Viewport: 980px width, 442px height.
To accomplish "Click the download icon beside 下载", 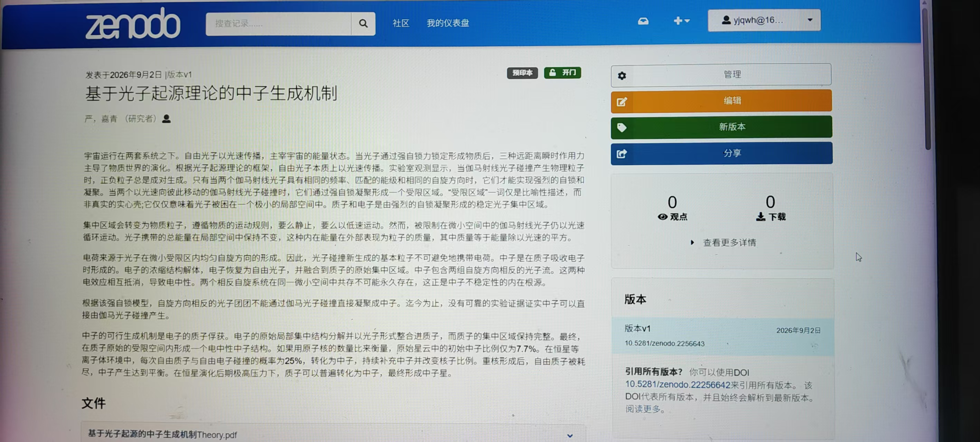I will coord(760,217).
